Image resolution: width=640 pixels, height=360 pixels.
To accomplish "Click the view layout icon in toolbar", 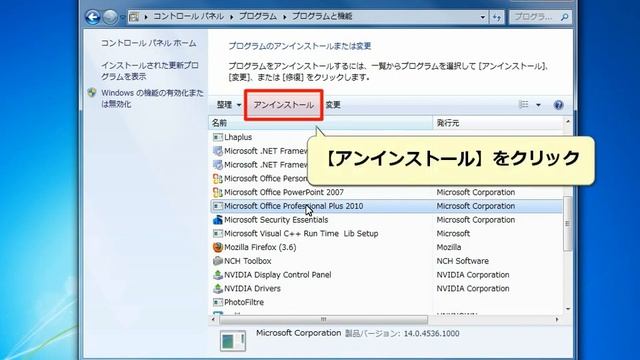I will [x=524, y=105].
